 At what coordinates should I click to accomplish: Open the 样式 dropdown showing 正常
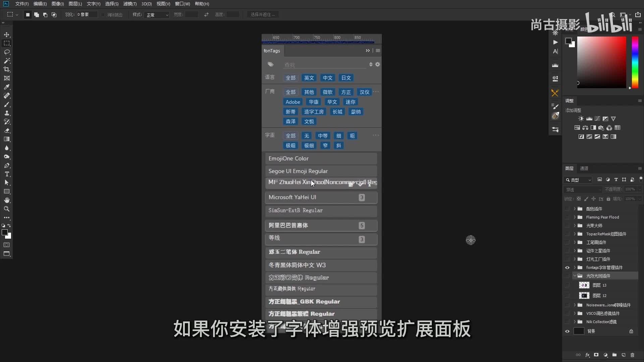tap(157, 15)
